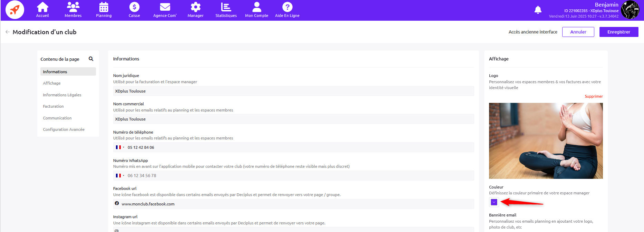Jump to Affichage section in sidebar
This screenshot has height=232, width=644.
[x=52, y=83]
